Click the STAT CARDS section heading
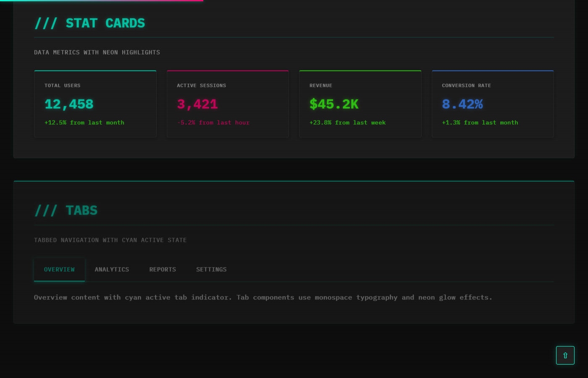Image resolution: width=588 pixels, height=378 pixels. coord(89,23)
